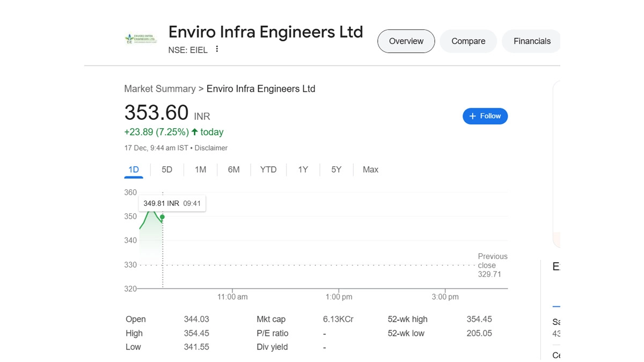644x362 pixels.
Task: Switch to the Overview tab
Action: [x=406, y=41]
